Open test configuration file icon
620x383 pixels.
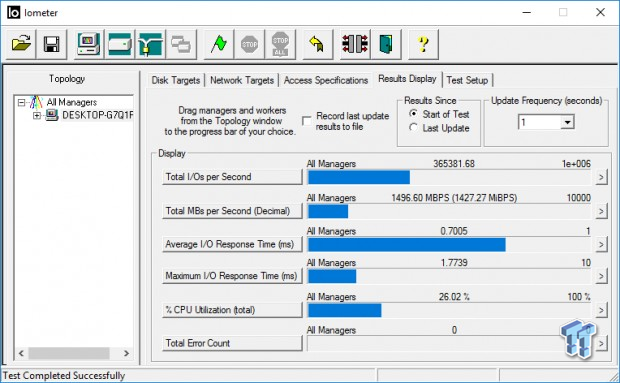click(21, 44)
